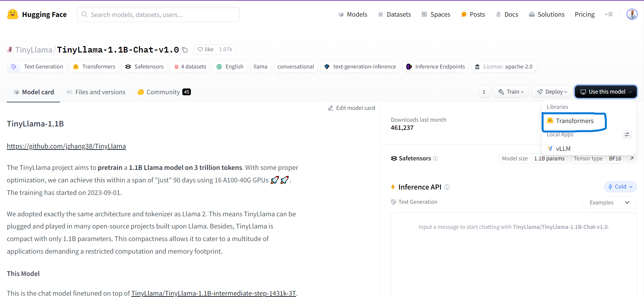Switch to the Model card tab
Viewport: 644px width, 297px height.
pyautogui.click(x=34, y=92)
